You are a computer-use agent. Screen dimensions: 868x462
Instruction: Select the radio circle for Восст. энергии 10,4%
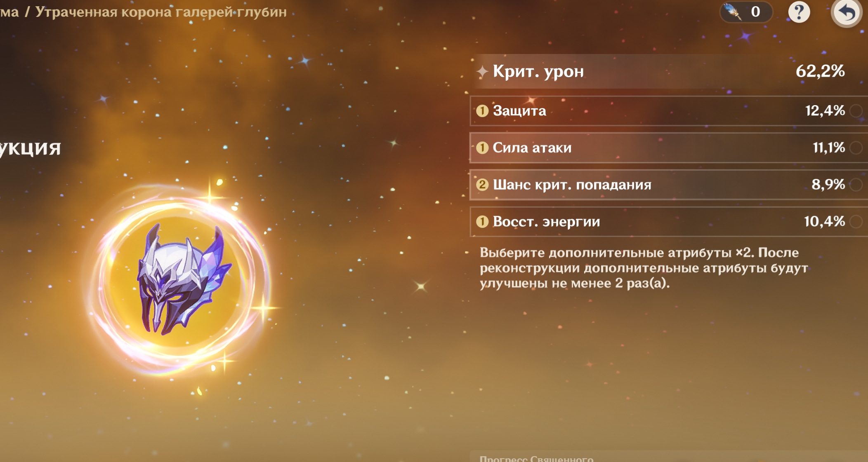tap(856, 222)
